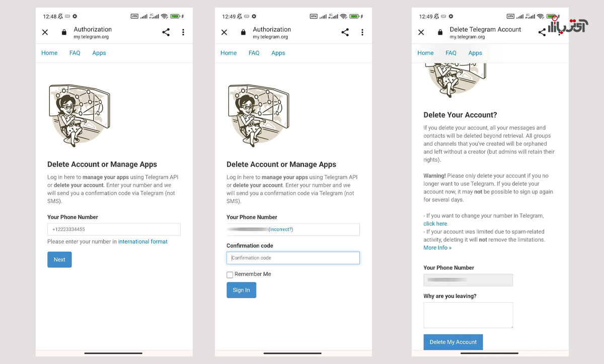Click the share icon on the middle phone

coord(345,32)
